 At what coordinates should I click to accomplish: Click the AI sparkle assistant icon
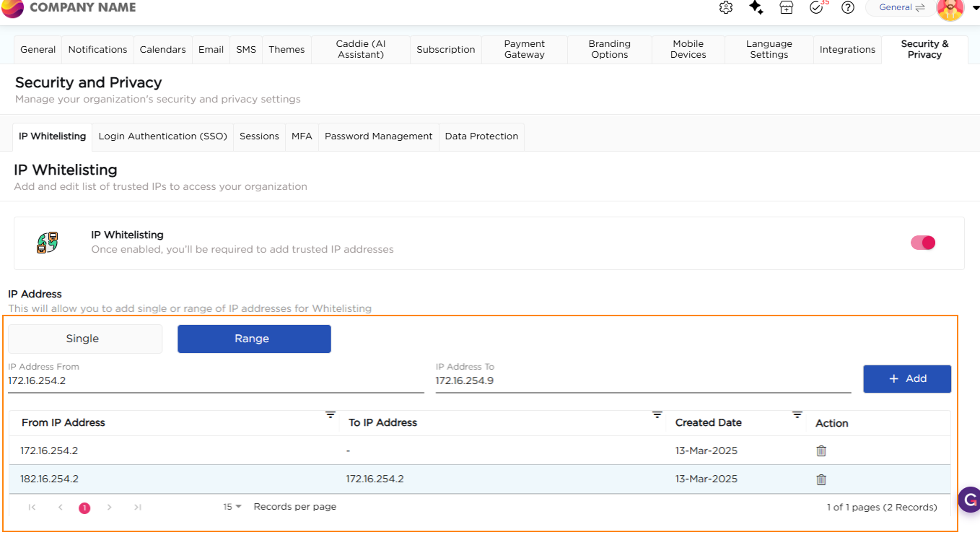pos(756,8)
